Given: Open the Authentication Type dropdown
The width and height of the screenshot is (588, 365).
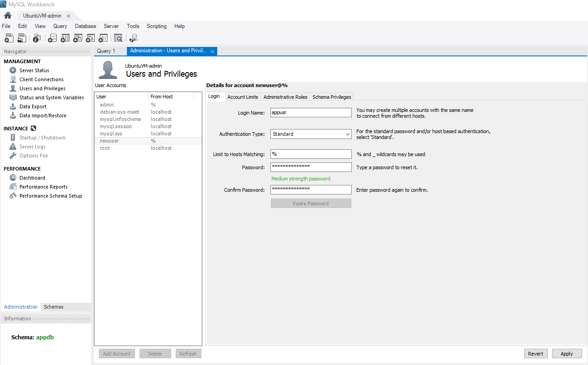Looking at the screenshot, I should pos(311,134).
